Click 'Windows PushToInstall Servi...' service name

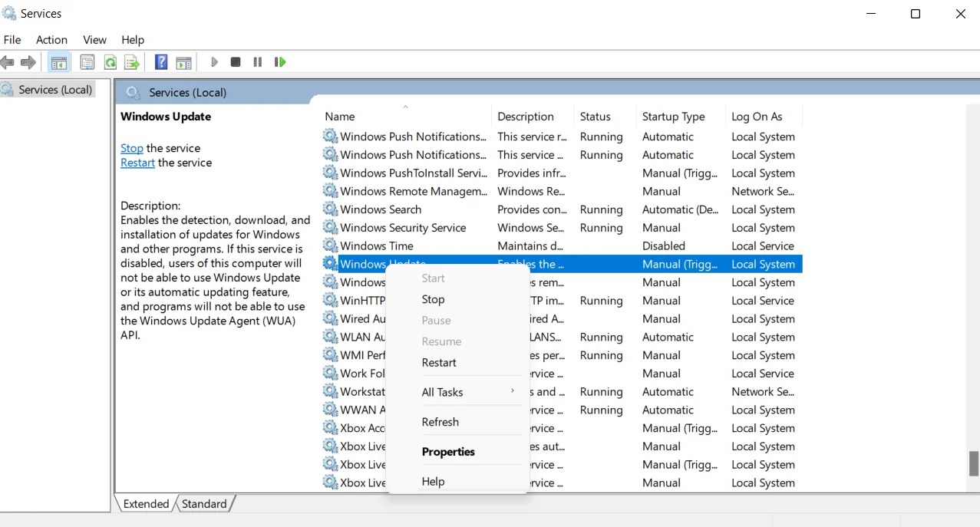(414, 173)
